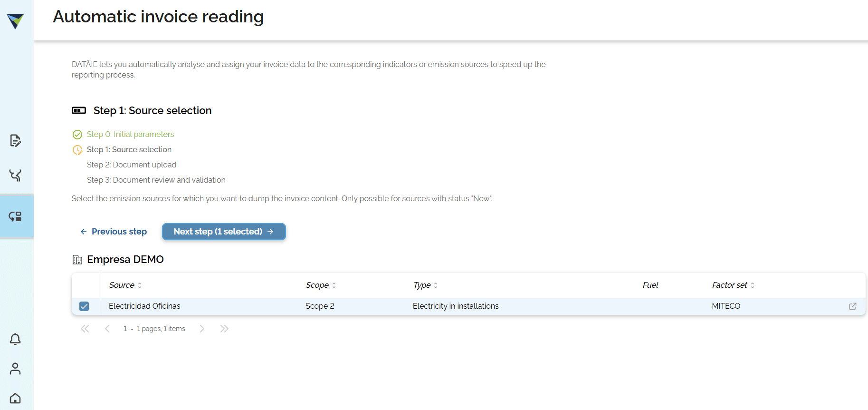Open the branching flow sidebar icon
The image size is (868, 410).
coord(15,176)
